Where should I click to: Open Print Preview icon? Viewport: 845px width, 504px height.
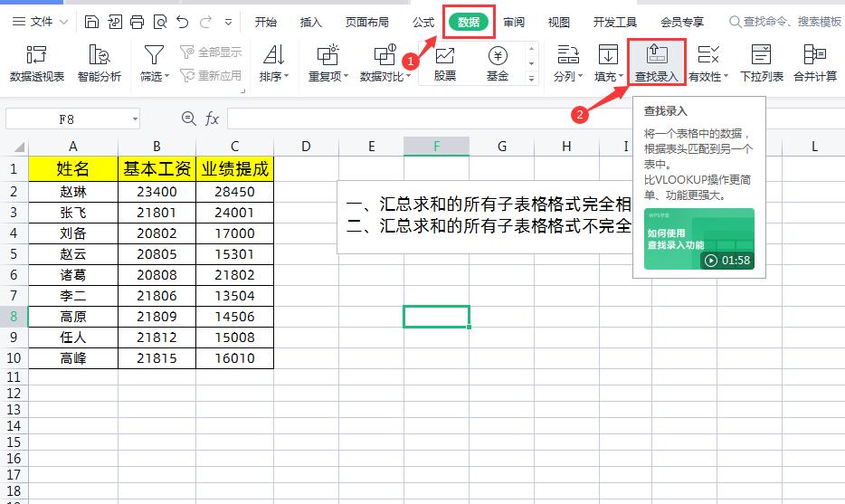[x=160, y=22]
